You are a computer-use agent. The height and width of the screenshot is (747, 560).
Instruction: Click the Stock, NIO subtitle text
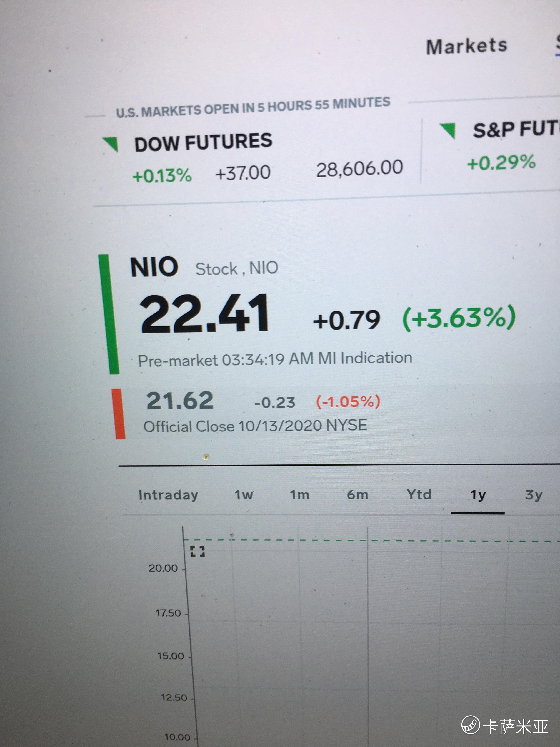click(237, 269)
